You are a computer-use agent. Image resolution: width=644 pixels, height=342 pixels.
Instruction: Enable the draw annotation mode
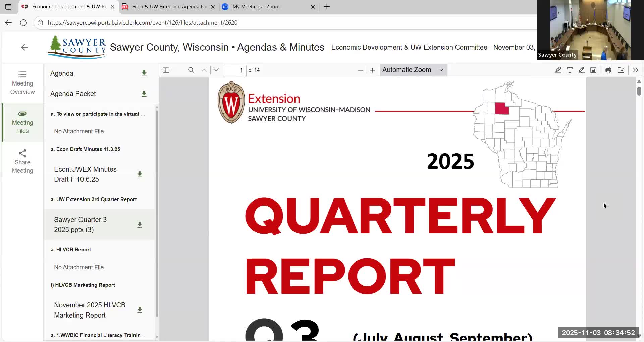(581, 70)
